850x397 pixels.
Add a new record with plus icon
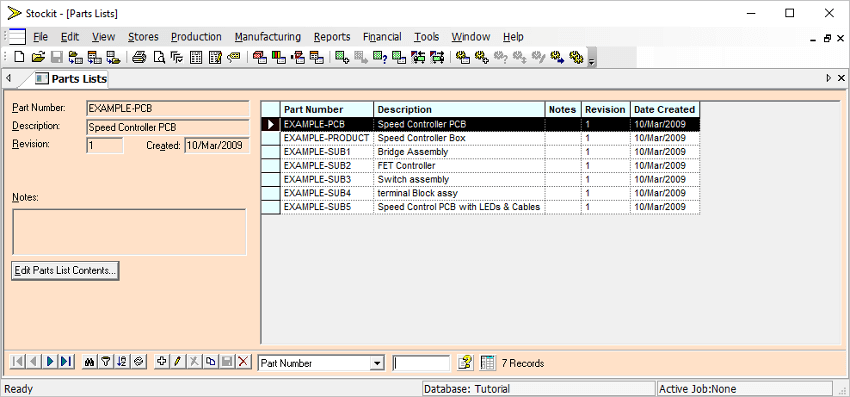(161, 362)
